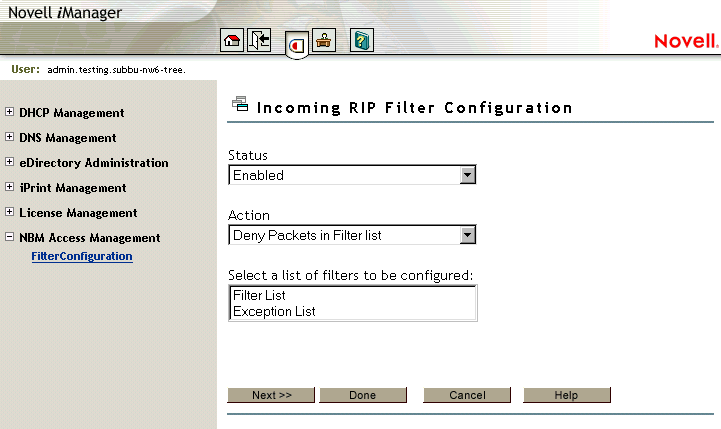Click the Novell logo
Viewport: 721px width, 429px height.
pyautogui.click(x=686, y=41)
